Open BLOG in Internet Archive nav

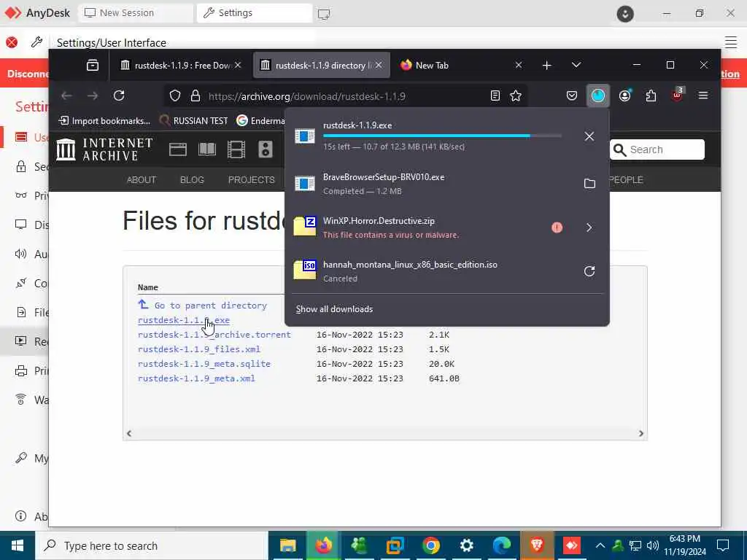pyautogui.click(x=192, y=179)
